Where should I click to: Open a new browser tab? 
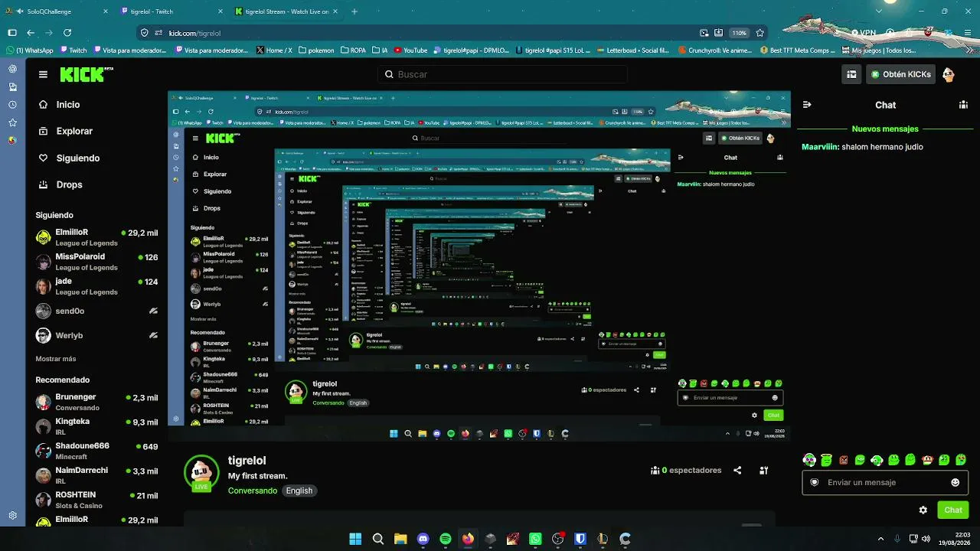pyautogui.click(x=354, y=11)
